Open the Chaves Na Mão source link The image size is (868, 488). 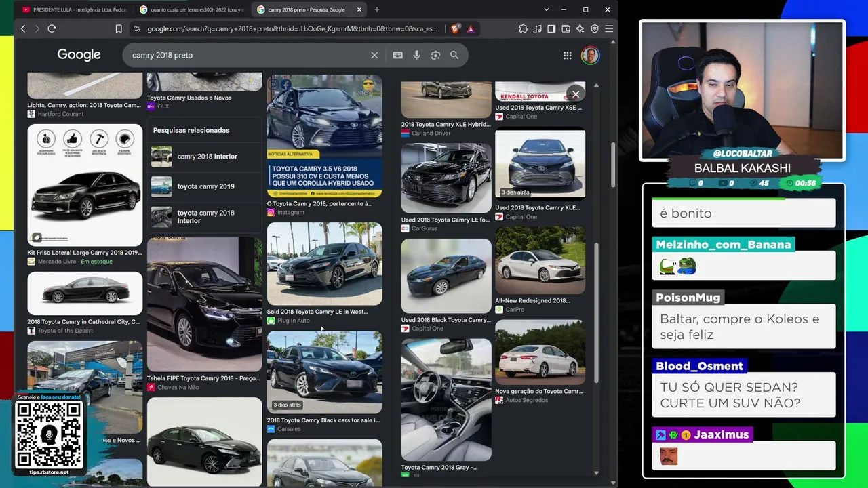click(173, 387)
